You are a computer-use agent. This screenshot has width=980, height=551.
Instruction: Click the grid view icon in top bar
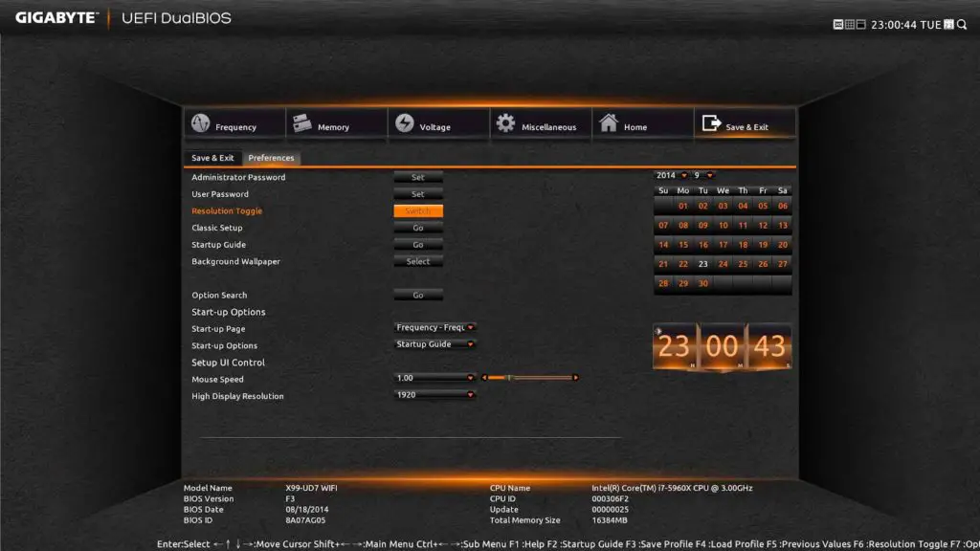(x=850, y=24)
